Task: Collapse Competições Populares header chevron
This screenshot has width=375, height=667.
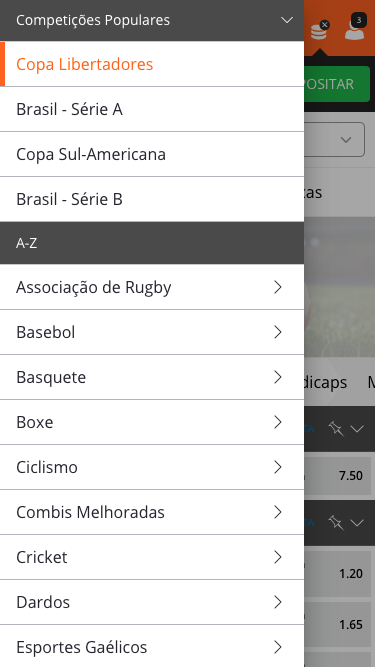Action: [287, 20]
